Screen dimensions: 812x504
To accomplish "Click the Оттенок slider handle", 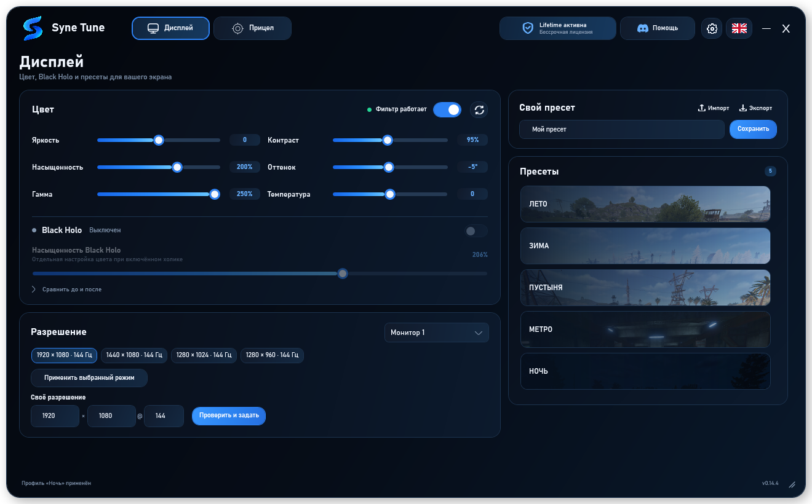I will click(x=389, y=167).
